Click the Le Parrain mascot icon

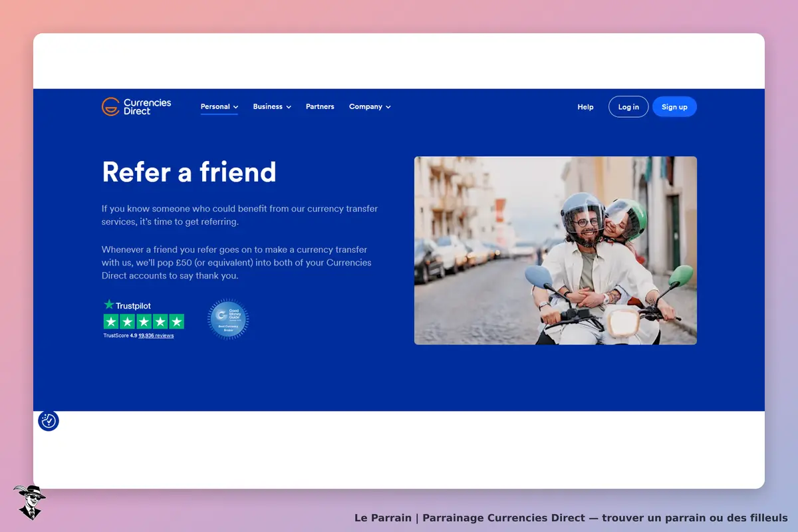[x=29, y=502]
